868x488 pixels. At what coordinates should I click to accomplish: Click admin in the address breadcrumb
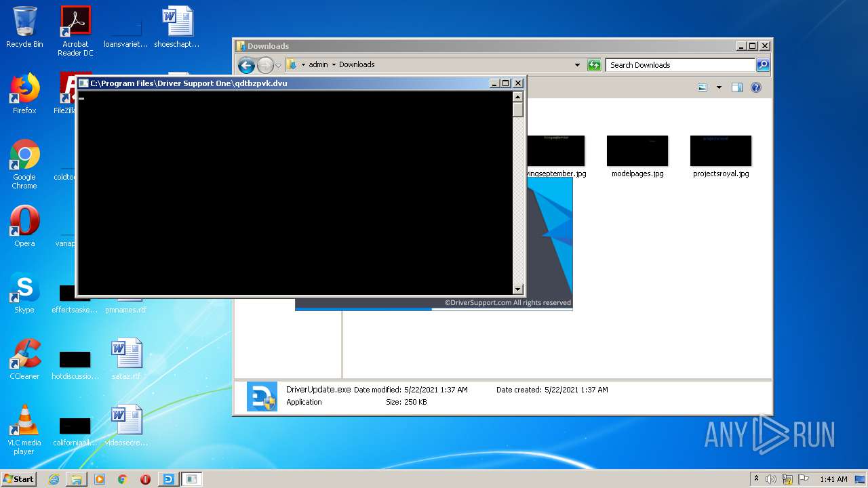(318, 65)
